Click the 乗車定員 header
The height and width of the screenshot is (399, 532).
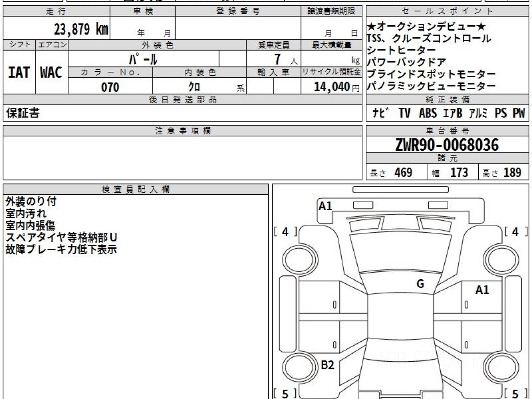(x=274, y=45)
